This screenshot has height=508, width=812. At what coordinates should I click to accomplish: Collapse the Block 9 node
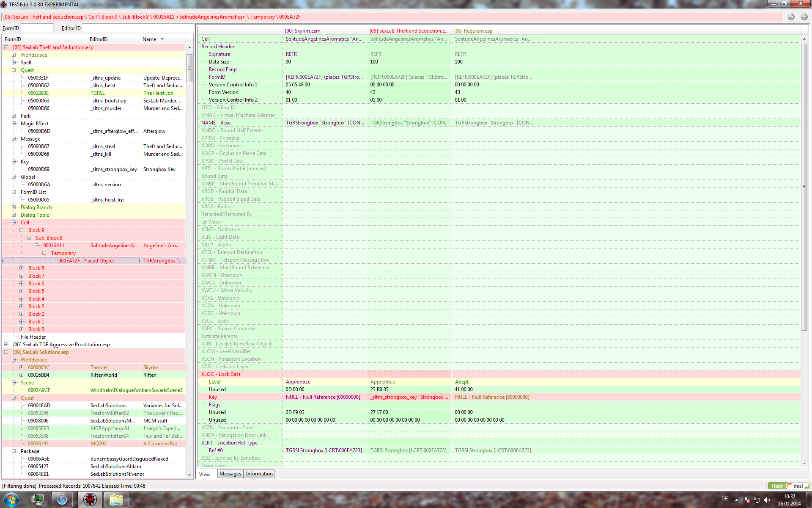pyautogui.click(x=22, y=230)
